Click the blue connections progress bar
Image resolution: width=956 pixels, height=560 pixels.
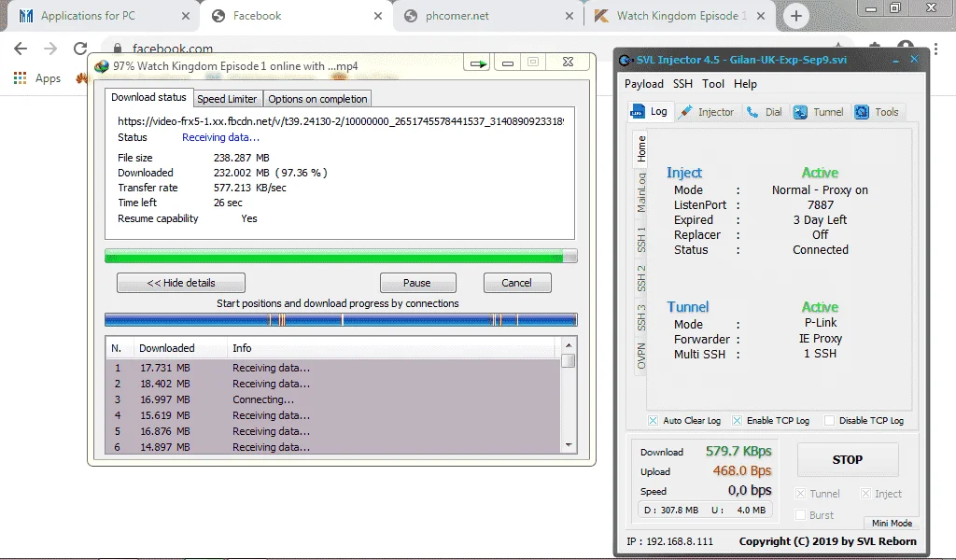coord(341,319)
